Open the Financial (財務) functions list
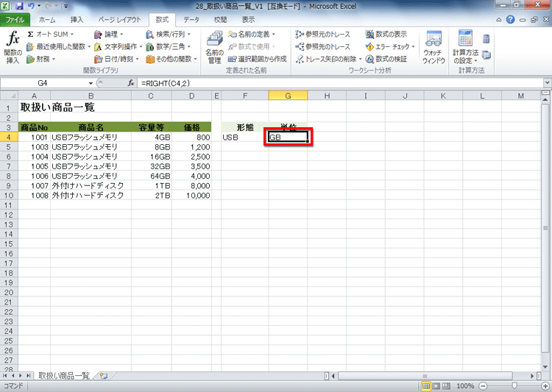The width and height of the screenshot is (552, 392). tap(40, 59)
